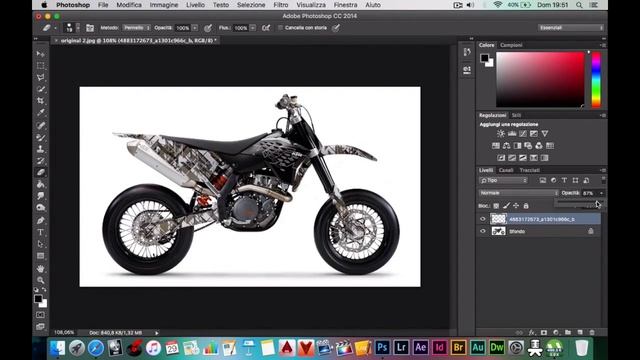Open the Essenziali workspace dropdown
This screenshot has height=360, width=640.
pos(571,28)
